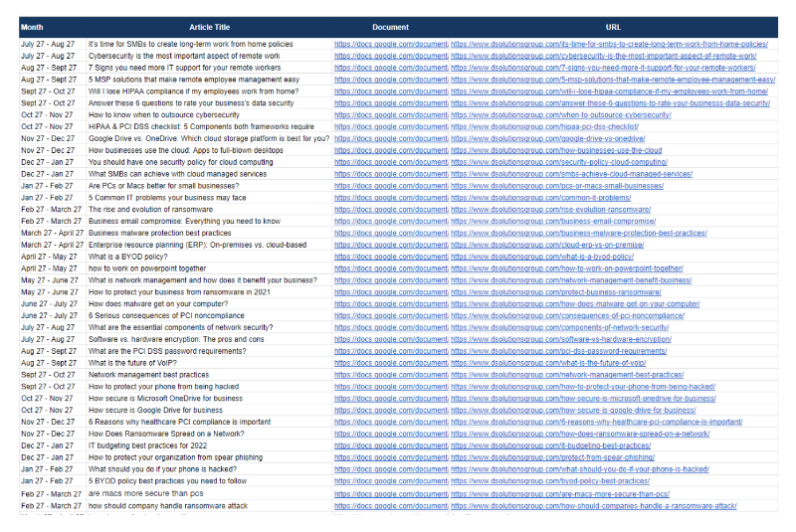796x532 pixels.
Task: Open the what-is-a-byod-policy URL
Action: click(x=542, y=257)
